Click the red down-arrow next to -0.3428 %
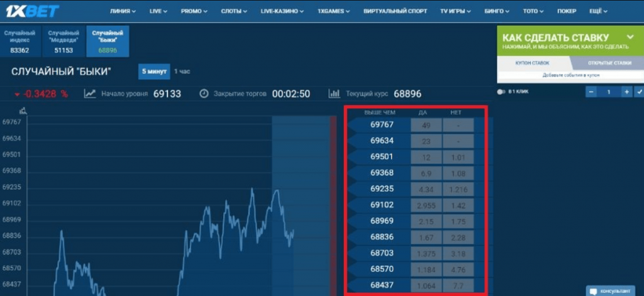This screenshot has width=644, height=296. coord(16,94)
